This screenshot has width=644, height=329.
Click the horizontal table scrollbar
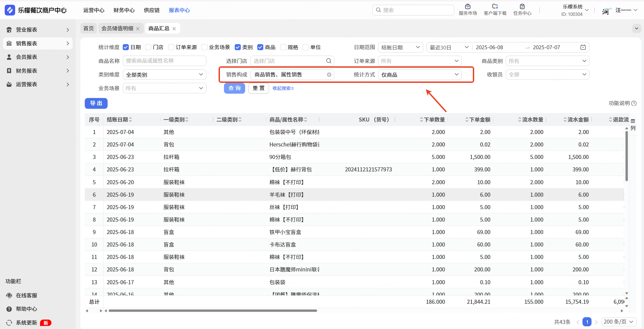click(x=213, y=311)
